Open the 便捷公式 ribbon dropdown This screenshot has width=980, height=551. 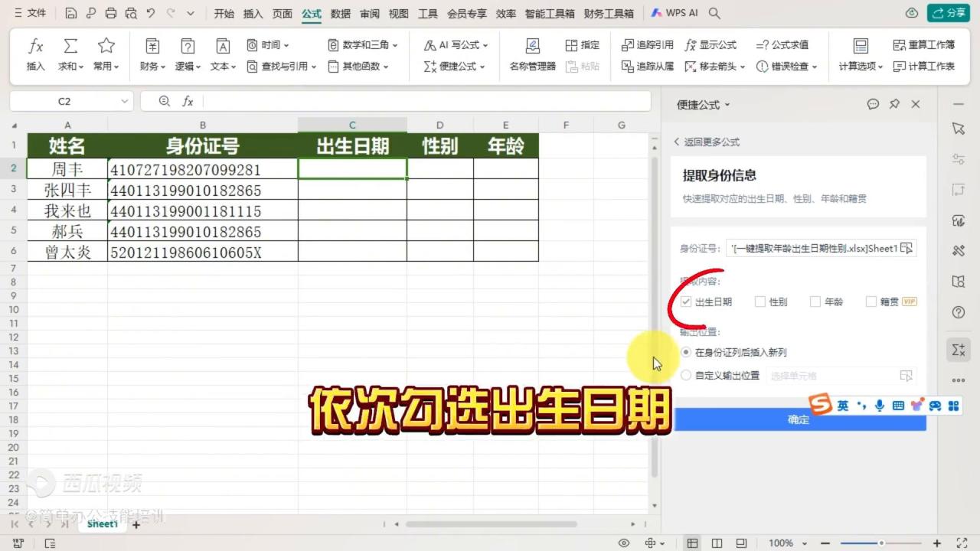coord(455,67)
